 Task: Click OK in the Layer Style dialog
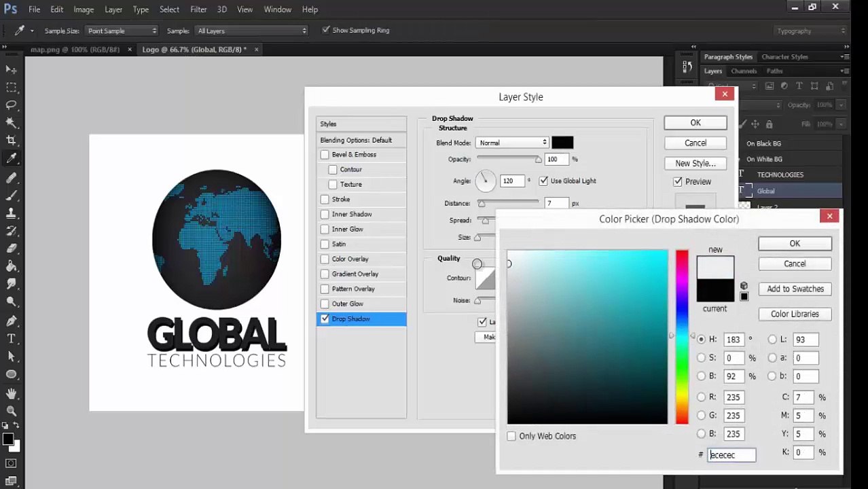(x=695, y=123)
